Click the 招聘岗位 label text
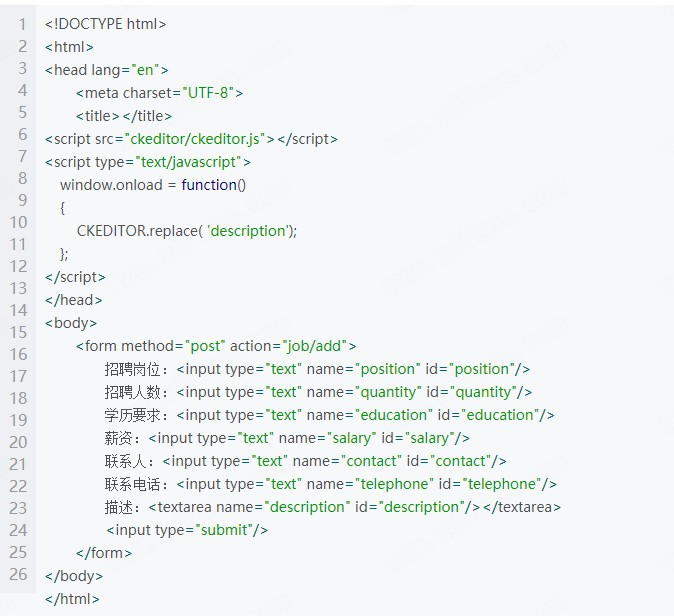The image size is (674, 616). [x=137, y=369]
